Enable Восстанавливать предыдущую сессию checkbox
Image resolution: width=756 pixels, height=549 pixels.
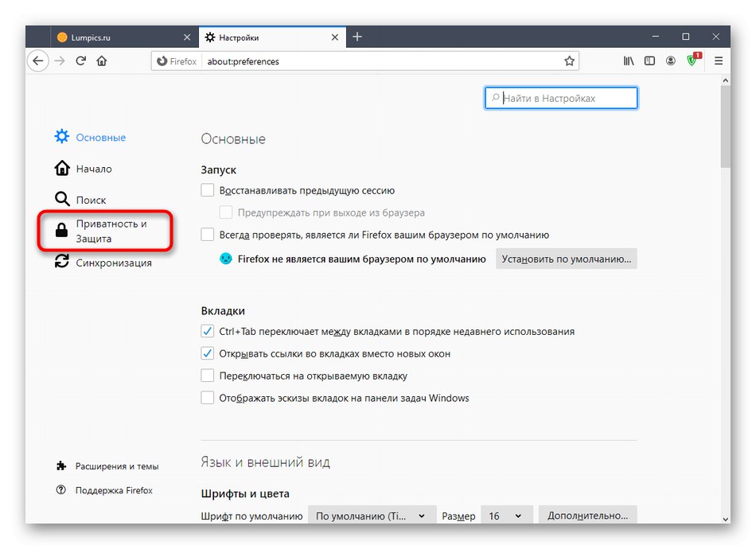click(208, 190)
